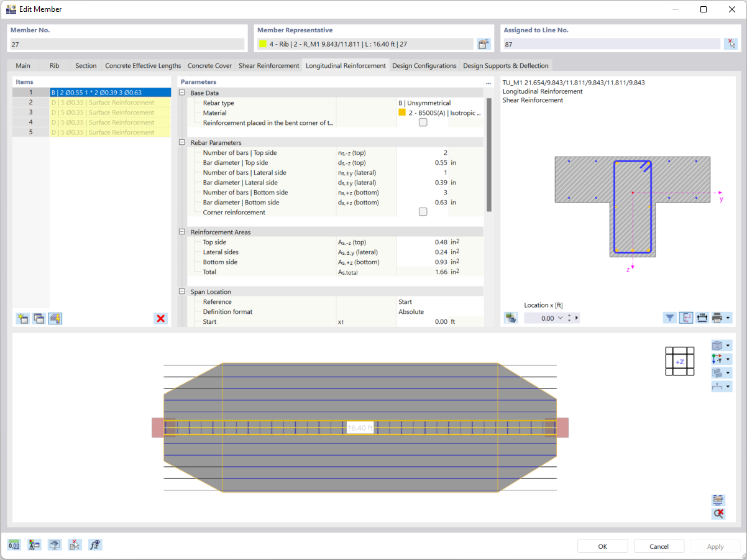Viewport: 747px width, 560px height.
Task: Cancel the Edit Member dialog
Action: click(x=659, y=546)
